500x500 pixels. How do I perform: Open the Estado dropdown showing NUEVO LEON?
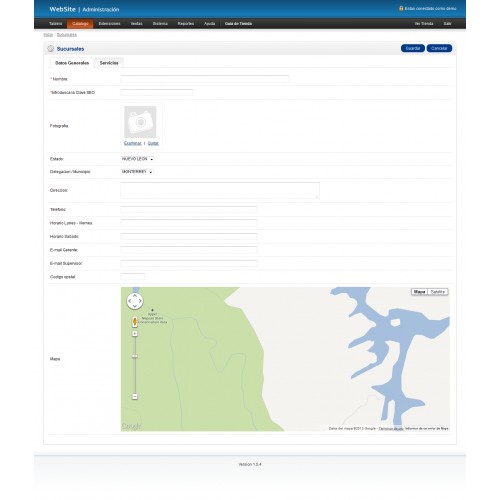point(137,159)
